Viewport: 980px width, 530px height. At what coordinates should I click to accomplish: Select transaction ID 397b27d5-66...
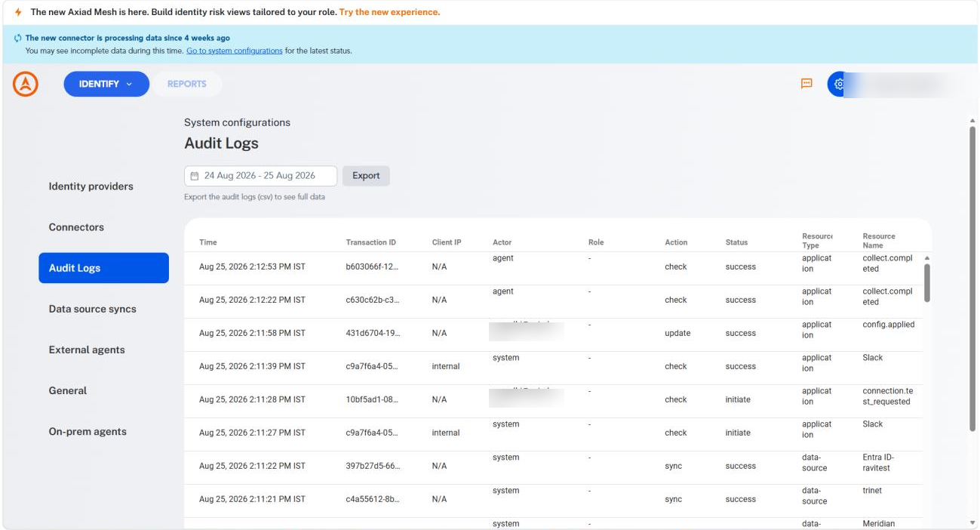pos(373,466)
